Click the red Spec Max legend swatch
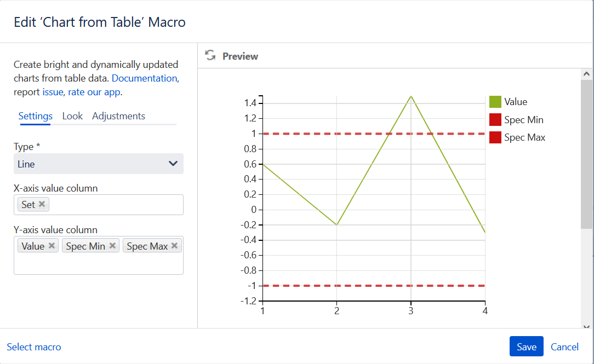This screenshot has width=594, height=364. coord(495,137)
